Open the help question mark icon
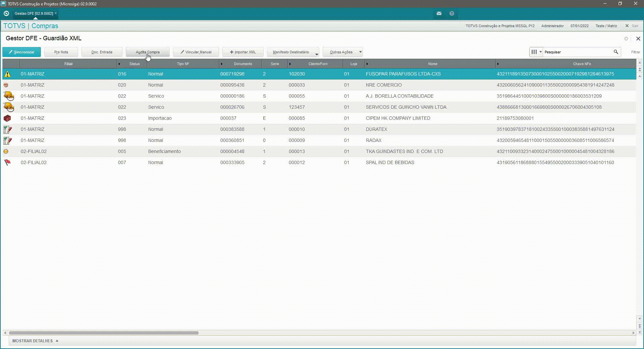The width and height of the screenshot is (644, 349). click(452, 13)
